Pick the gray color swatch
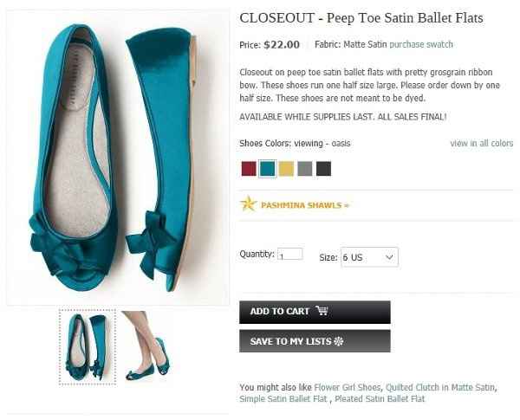 [x=305, y=169]
